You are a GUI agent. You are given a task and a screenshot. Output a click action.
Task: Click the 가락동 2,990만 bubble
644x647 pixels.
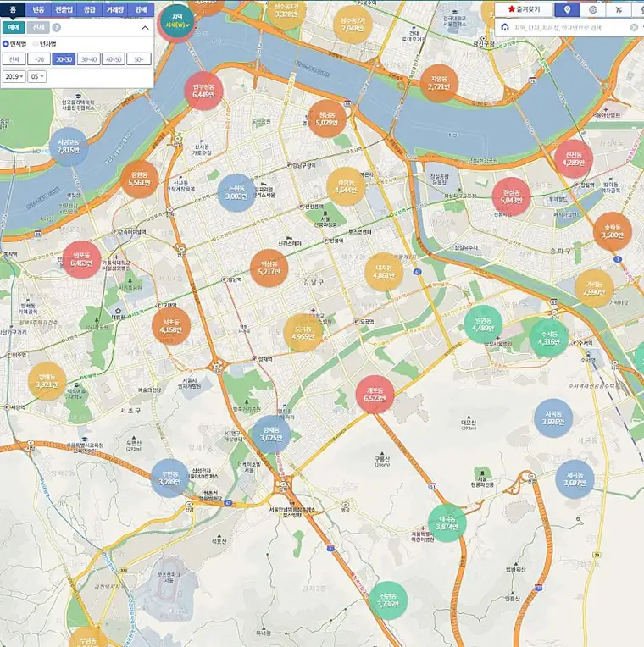point(594,289)
